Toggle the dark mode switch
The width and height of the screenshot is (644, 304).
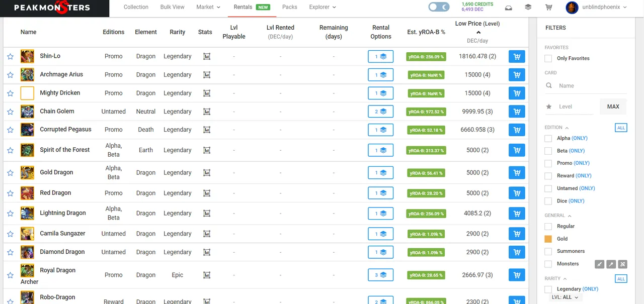coord(439,7)
